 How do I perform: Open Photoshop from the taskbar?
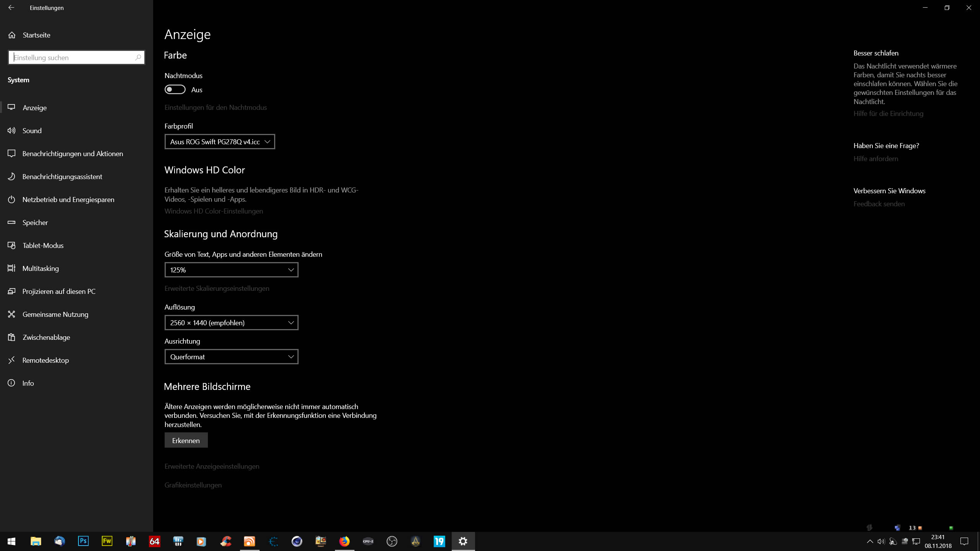pos(83,541)
